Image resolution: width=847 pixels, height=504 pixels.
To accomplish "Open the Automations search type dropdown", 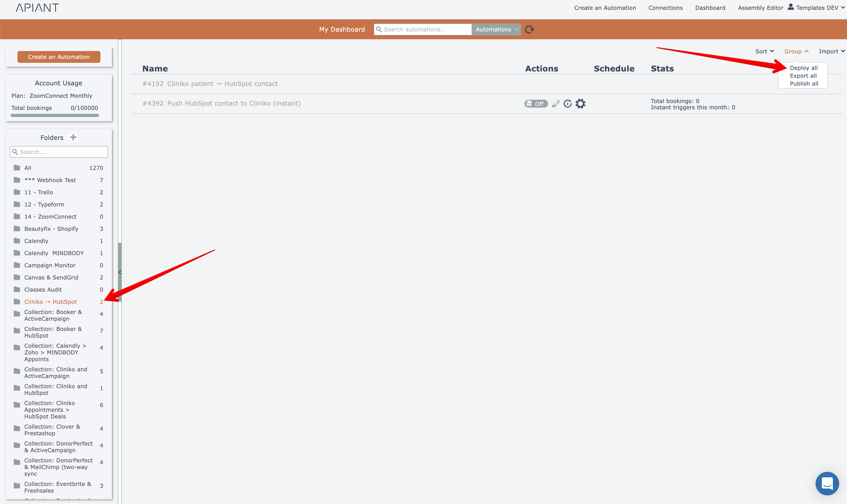I will pos(496,30).
